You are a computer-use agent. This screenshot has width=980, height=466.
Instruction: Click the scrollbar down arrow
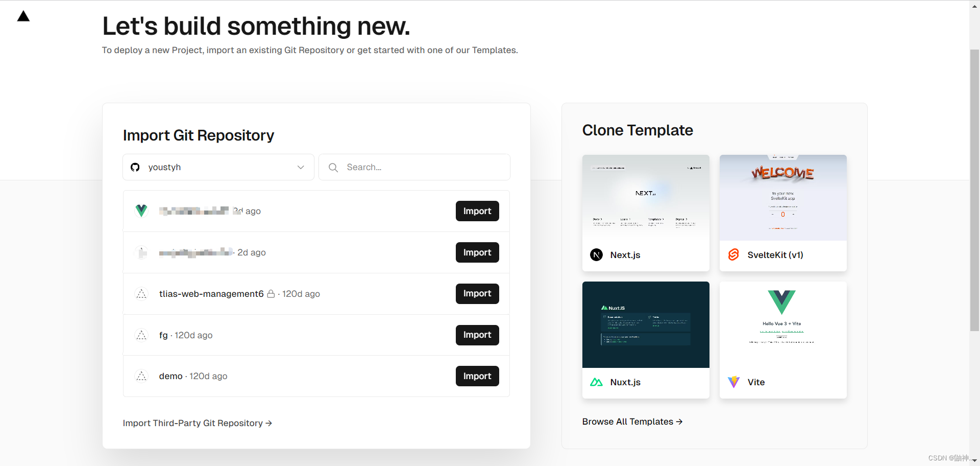tap(974, 460)
